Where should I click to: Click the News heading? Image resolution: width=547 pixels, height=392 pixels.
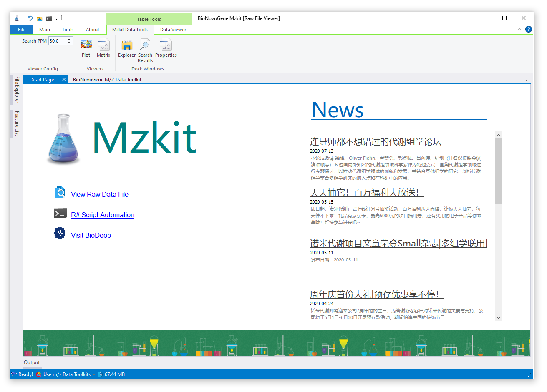coord(338,110)
